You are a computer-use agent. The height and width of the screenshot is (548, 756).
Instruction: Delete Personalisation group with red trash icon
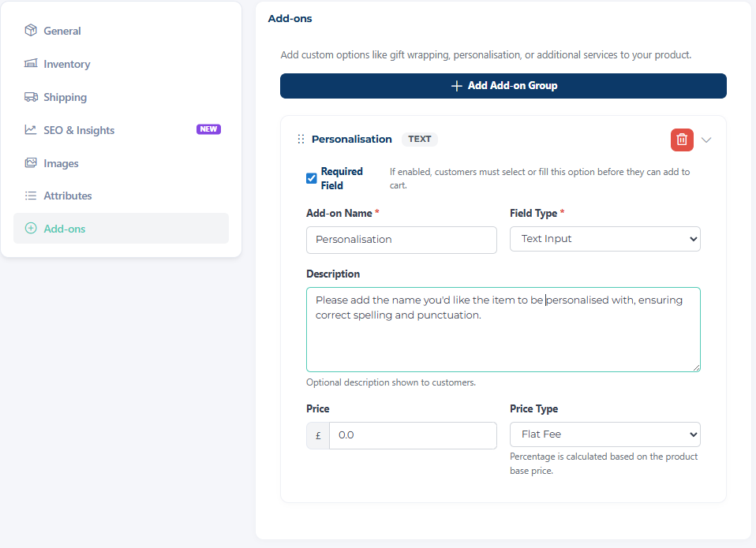[x=682, y=140]
